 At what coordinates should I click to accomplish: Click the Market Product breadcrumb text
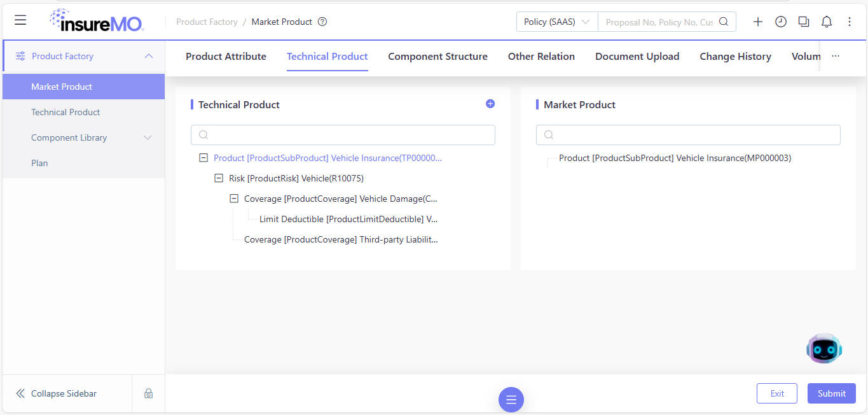(x=282, y=22)
